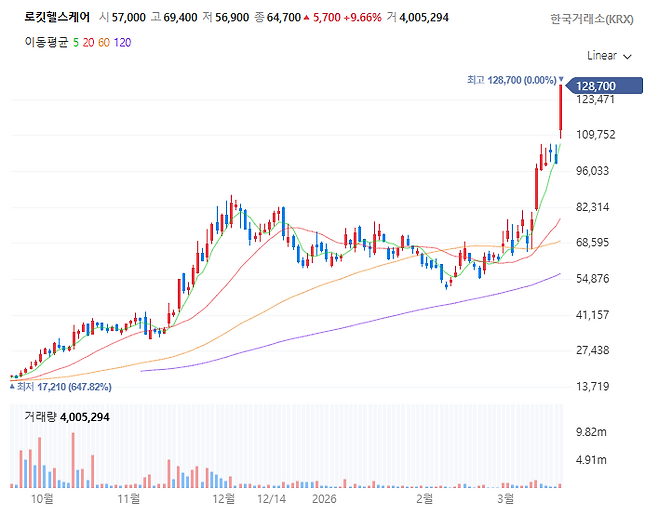Viewport: 658px width, 528px height.
Task: Toggle the 60-day moving average line
Action: [x=105, y=42]
